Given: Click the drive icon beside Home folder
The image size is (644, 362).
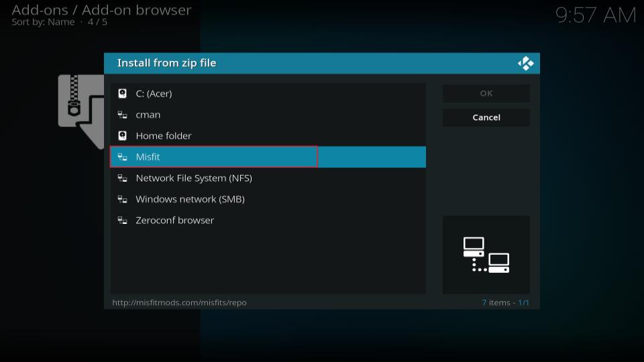Looking at the screenshot, I should click(122, 136).
